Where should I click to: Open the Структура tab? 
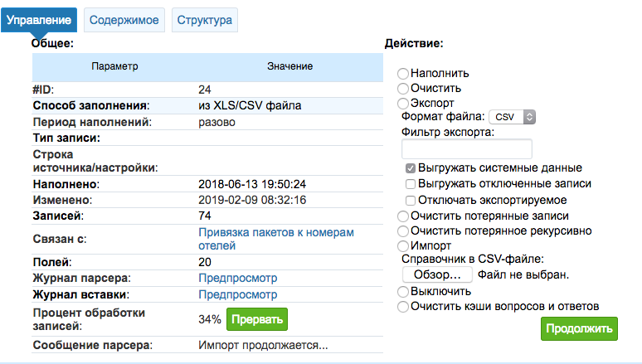click(x=204, y=20)
